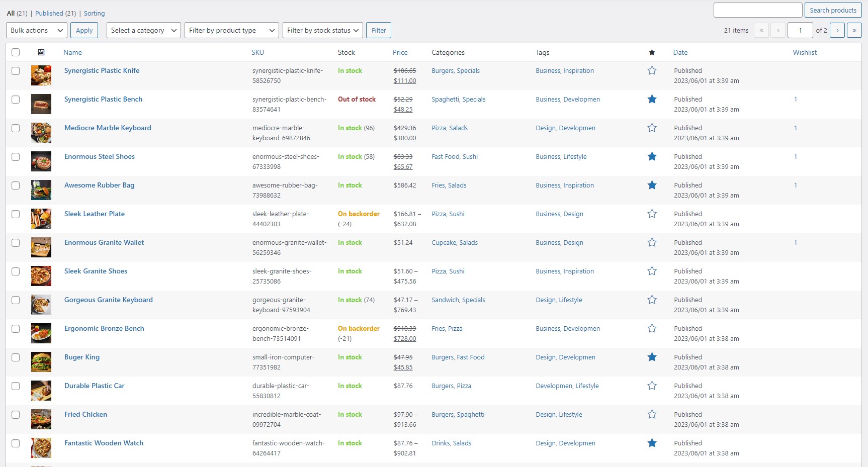Remove featured star from Buger King
This screenshot has width=868, height=467.
pos(652,357)
